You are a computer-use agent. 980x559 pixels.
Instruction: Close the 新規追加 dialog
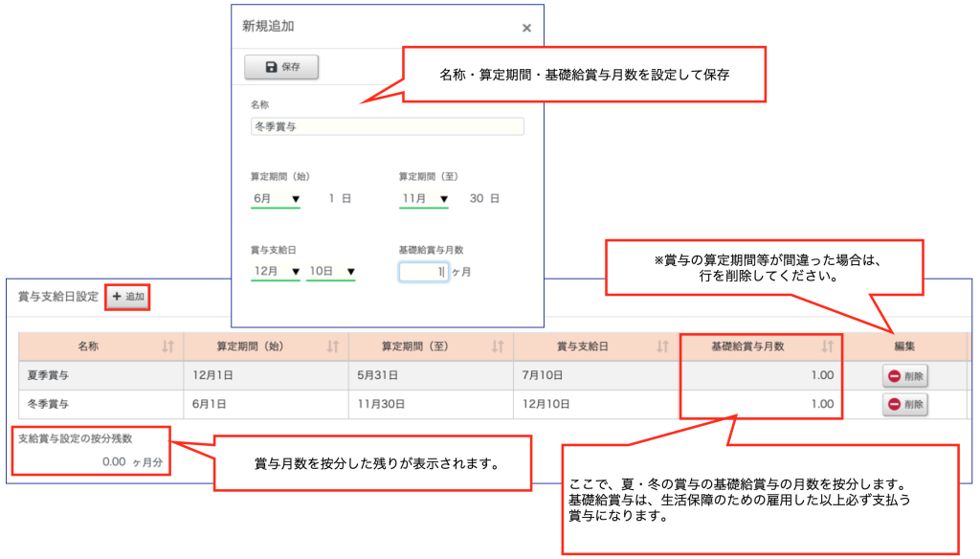tap(526, 29)
